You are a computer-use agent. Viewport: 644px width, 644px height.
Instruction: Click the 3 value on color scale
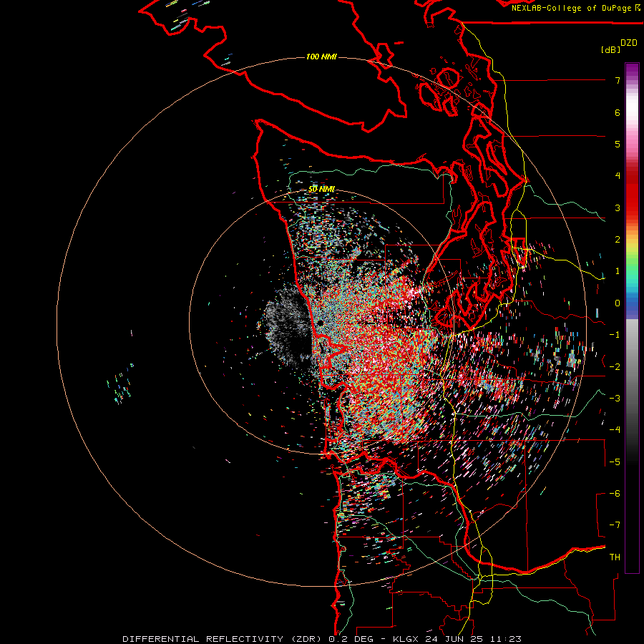point(618,208)
